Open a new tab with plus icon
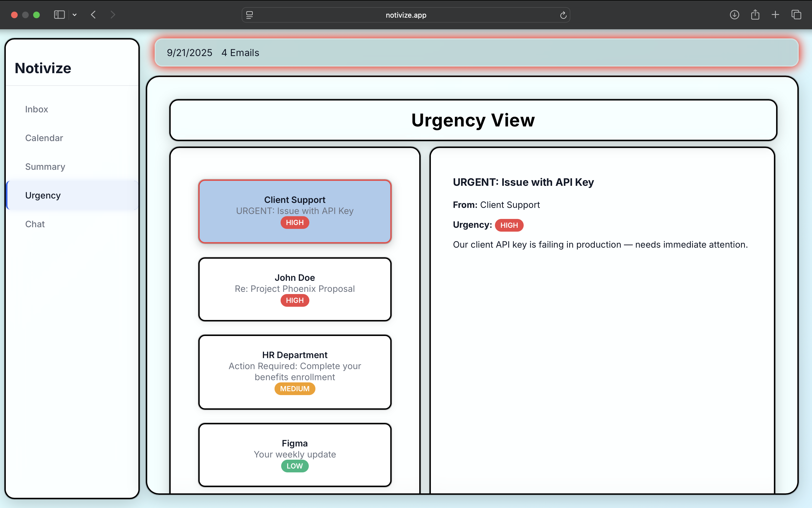 (775, 15)
